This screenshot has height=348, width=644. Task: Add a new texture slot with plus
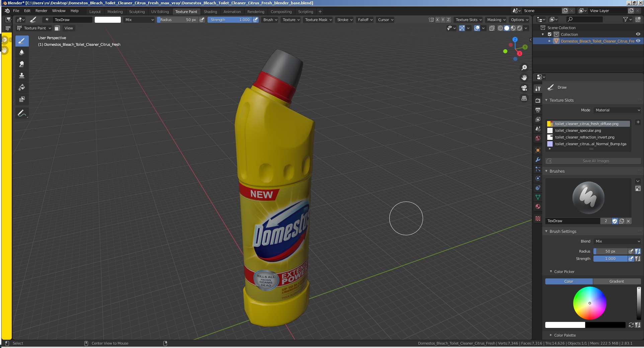tap(638, 122)
